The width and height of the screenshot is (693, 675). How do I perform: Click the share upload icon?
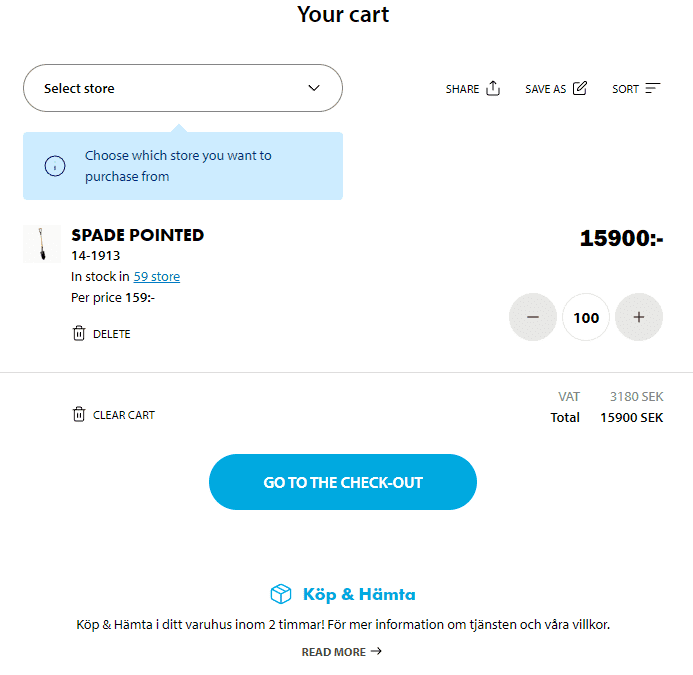(x=493, y=88)
